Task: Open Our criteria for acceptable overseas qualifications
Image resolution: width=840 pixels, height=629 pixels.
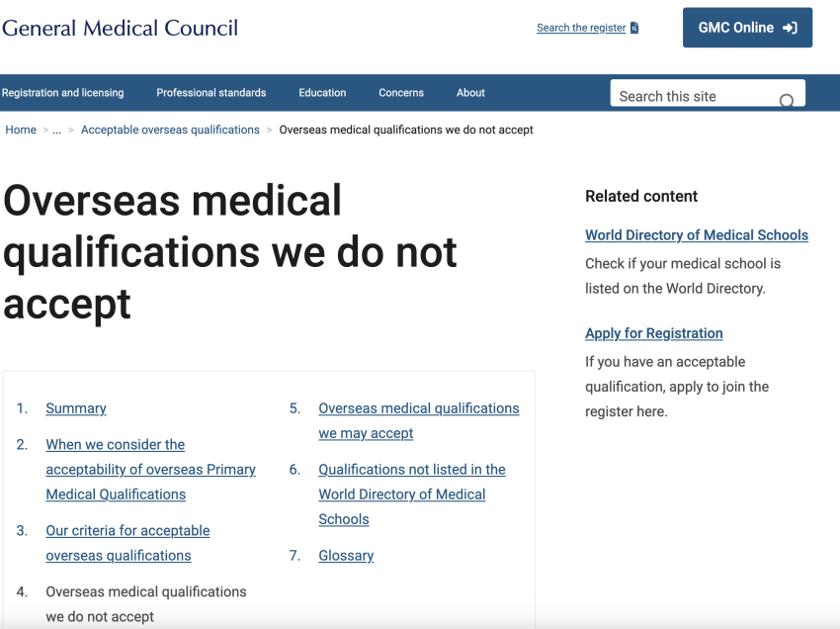Action: pyautogui.click(x=127, y=543)
